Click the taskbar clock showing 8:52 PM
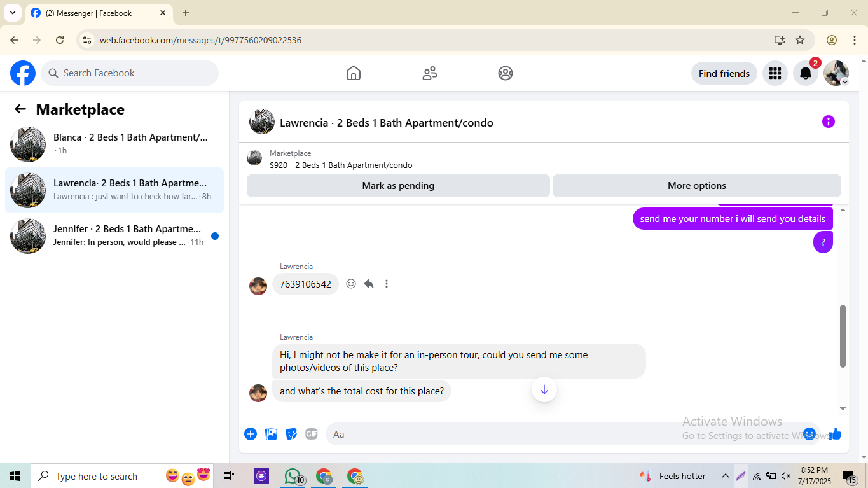 [814, 476]
